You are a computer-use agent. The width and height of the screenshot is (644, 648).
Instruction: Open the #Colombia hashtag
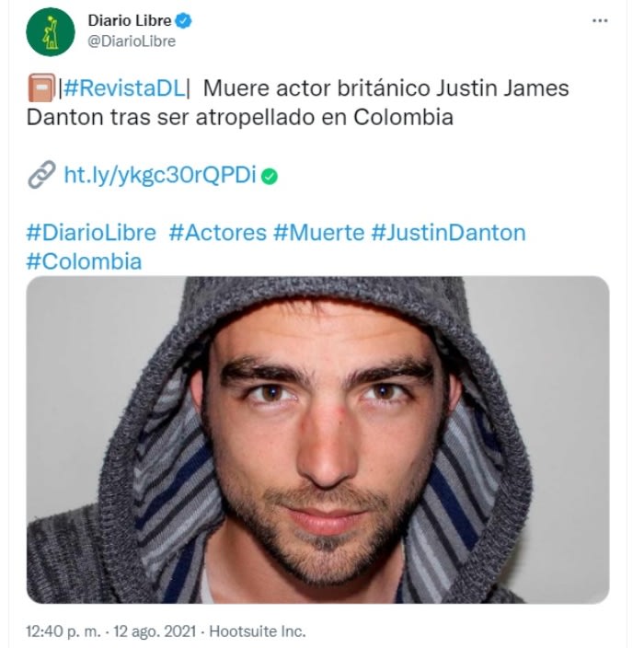[85, 261]
